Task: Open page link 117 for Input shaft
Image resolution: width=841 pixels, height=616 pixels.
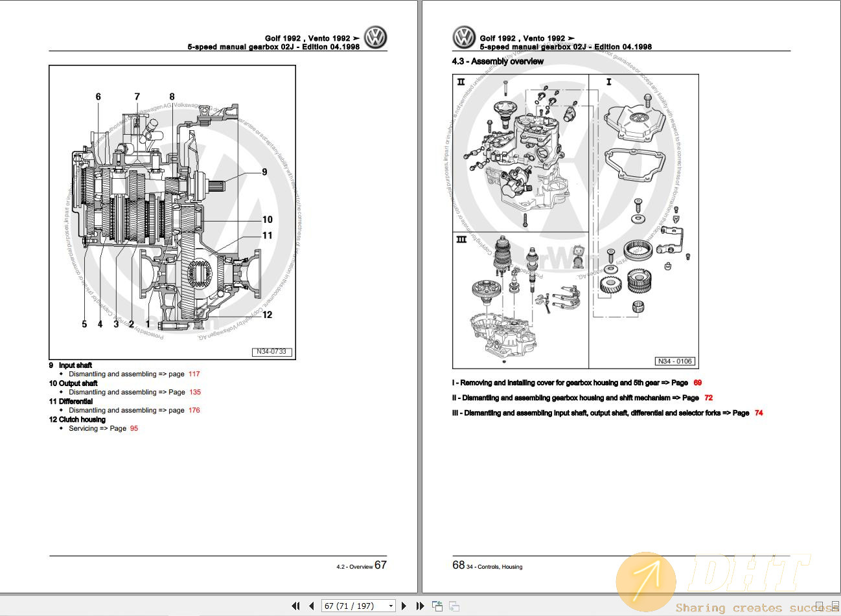Action: (x=194, y=374)
